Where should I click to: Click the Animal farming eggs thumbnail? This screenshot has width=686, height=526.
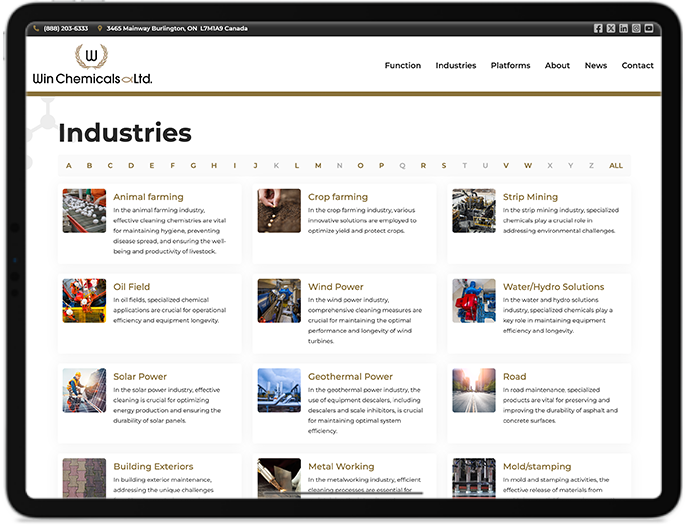pyautogui.click(x=84, y=211)
